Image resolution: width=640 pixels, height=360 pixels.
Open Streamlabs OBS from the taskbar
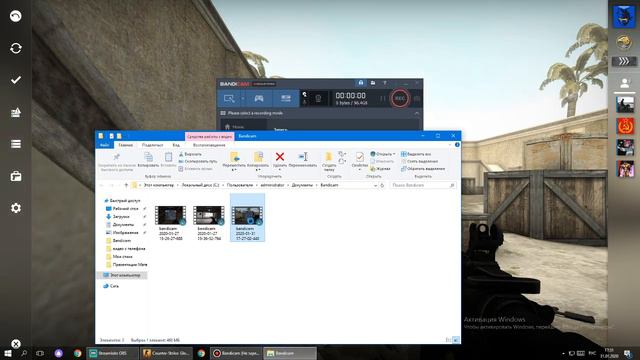click(111, 353)
